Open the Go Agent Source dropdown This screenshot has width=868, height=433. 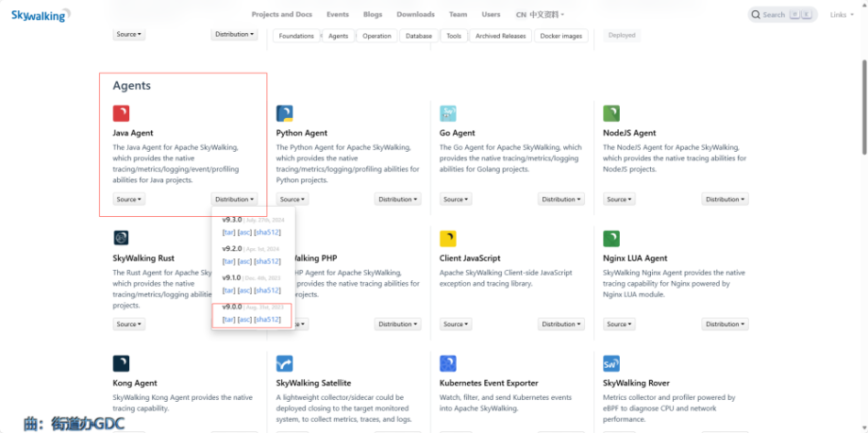point(456,199)
